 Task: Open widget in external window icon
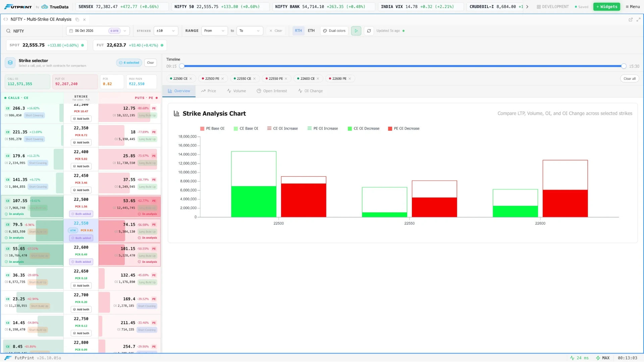click(x=631, y=19)
